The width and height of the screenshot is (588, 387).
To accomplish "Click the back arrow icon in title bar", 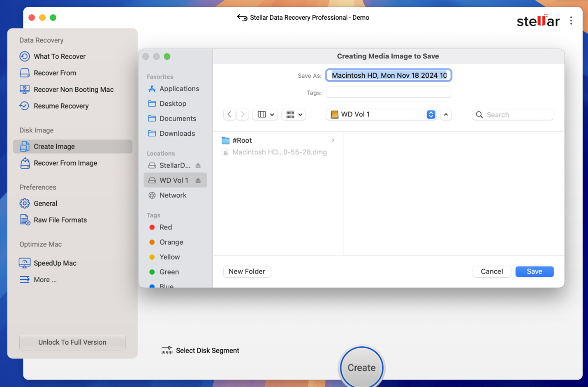I will (x=242, y=17).
